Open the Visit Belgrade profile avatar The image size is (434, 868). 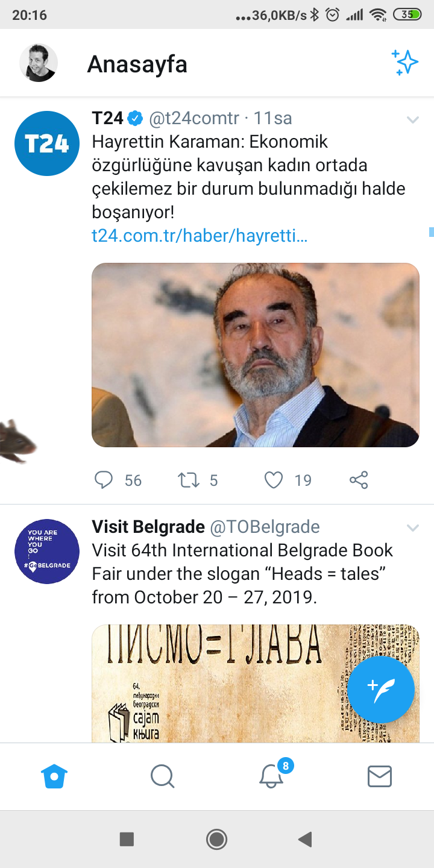point(47,552)
